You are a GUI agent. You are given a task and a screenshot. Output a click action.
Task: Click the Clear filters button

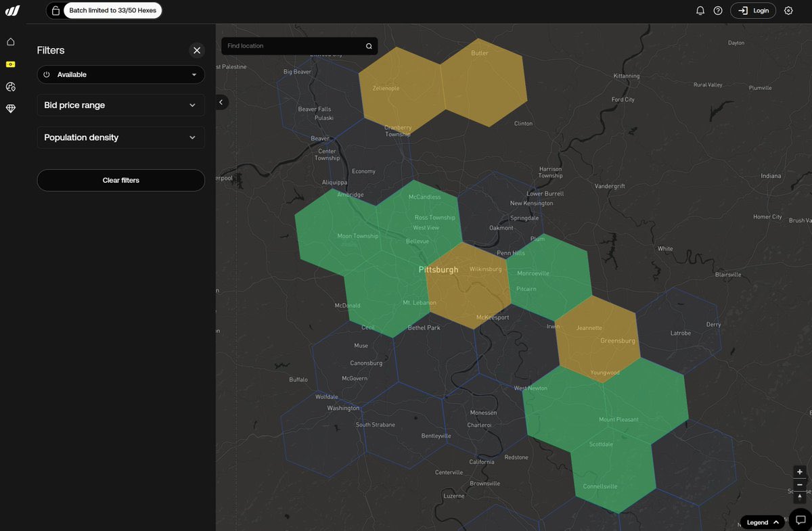point(120,180)
